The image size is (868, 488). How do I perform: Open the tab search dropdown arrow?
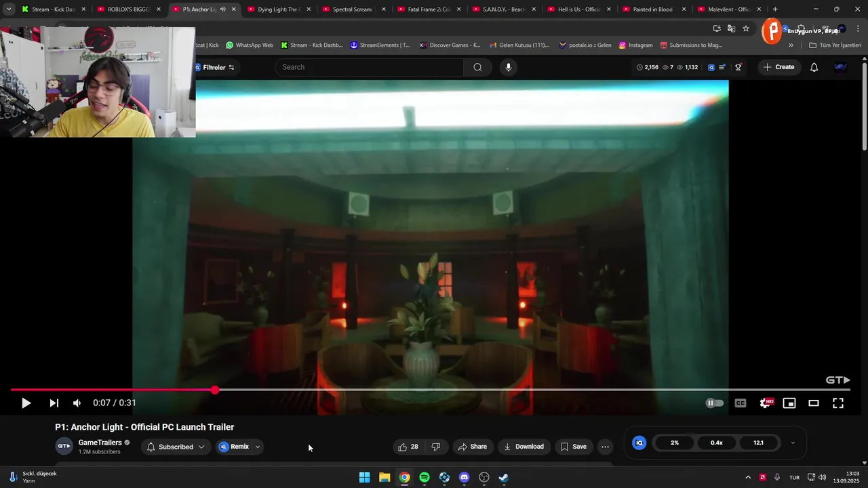[x=9, y=9]
